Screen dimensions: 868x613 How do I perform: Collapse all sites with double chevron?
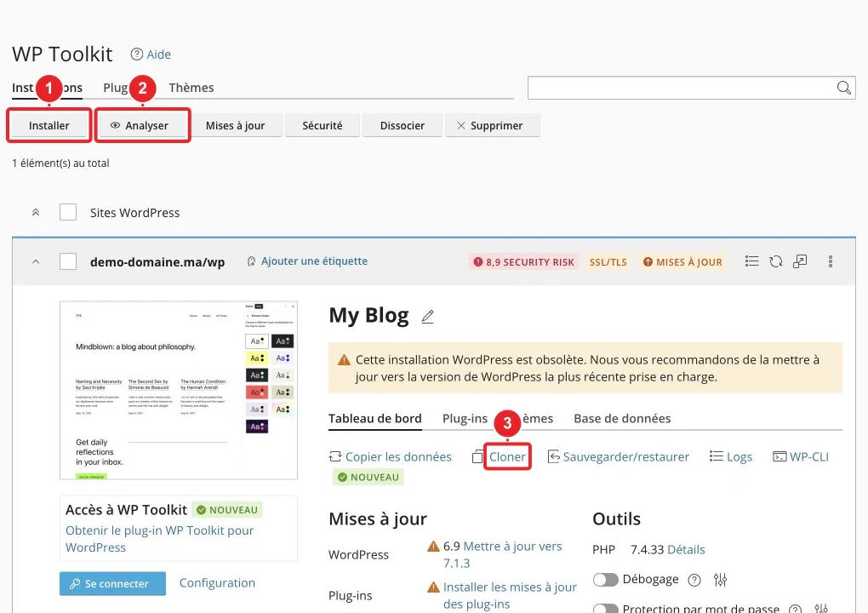36,212
